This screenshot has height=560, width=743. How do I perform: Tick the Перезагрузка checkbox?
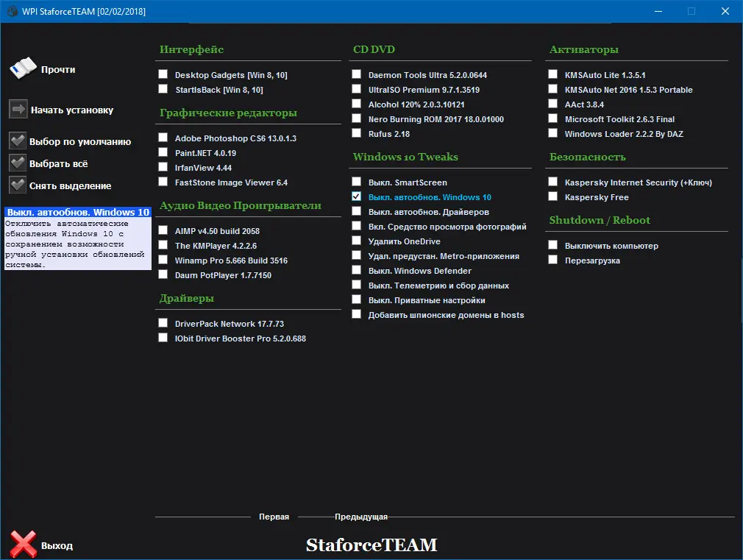[x=552, y=259]
